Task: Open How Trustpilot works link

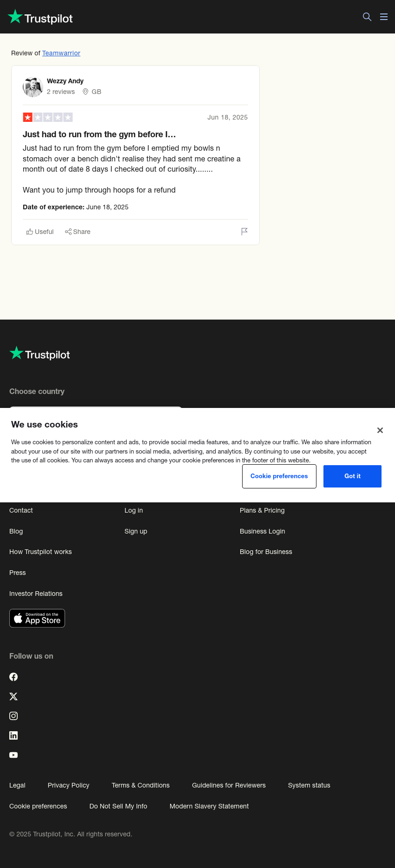Action: pyautogui.click(x=40, y=552)
